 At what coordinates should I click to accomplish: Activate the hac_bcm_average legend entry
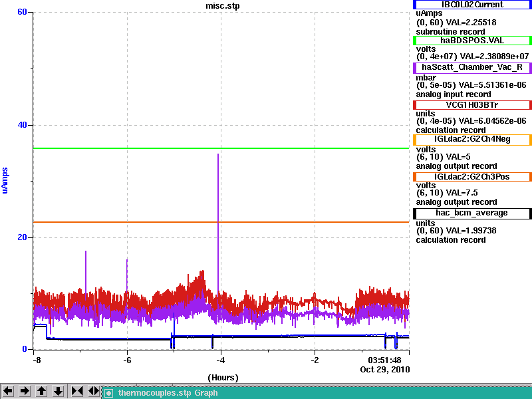click(472, 213)
